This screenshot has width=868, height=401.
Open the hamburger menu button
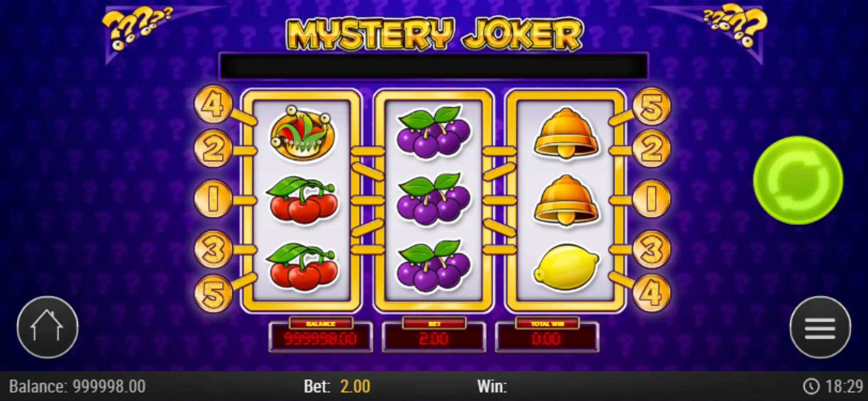(820, 327)
